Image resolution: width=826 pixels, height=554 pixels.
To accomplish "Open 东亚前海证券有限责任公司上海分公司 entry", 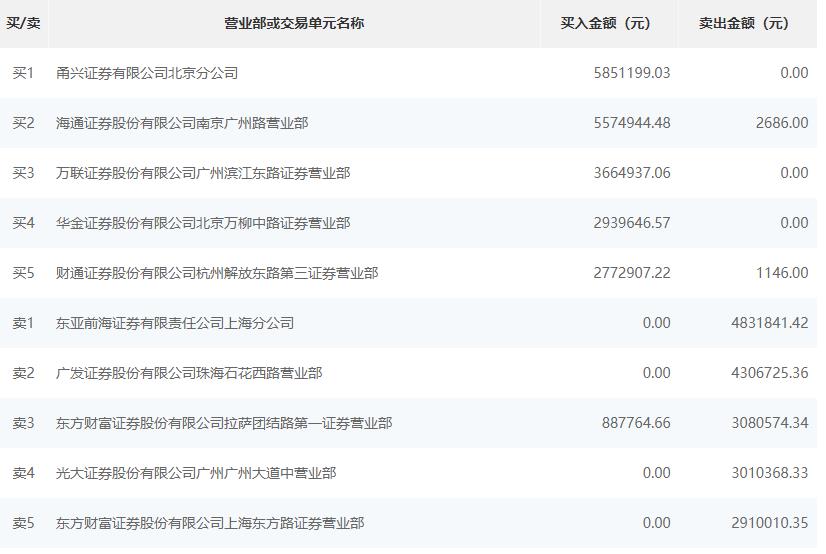I will tap(175, 323).
